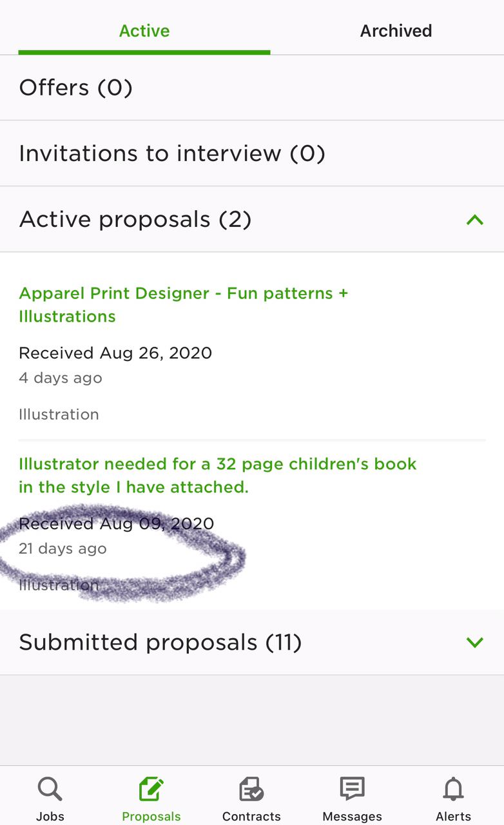Viewport: 504px width, 825px height.
Task: Tap the Active proposals (2) heading
Action: click(135, 220)
